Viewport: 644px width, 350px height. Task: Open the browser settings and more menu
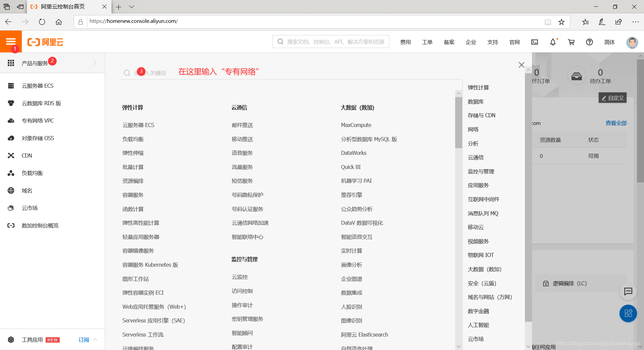tap(635, 22)
